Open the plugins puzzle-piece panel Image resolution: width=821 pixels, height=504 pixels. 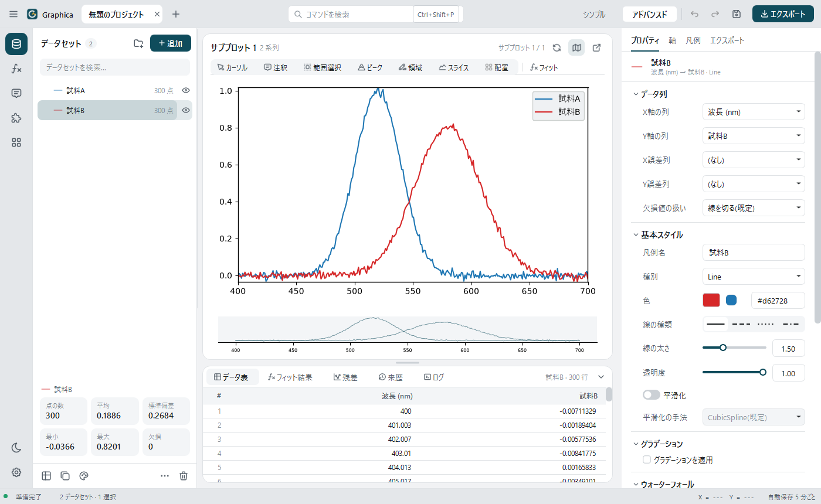click(16, 118)
